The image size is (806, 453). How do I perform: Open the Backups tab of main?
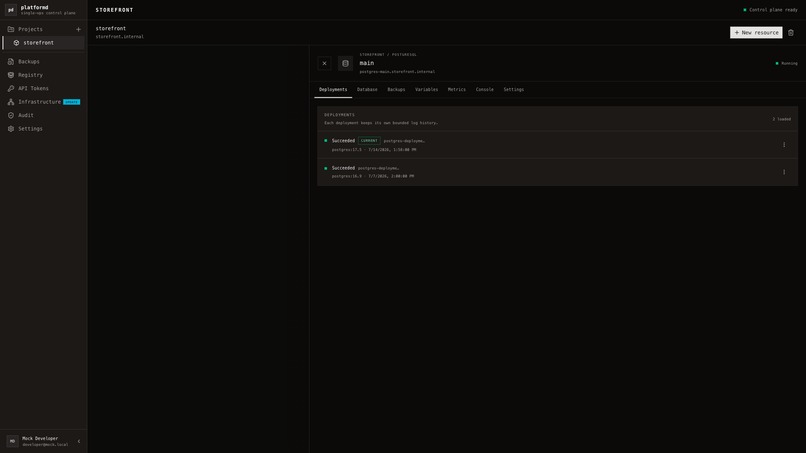click(396, 89)
